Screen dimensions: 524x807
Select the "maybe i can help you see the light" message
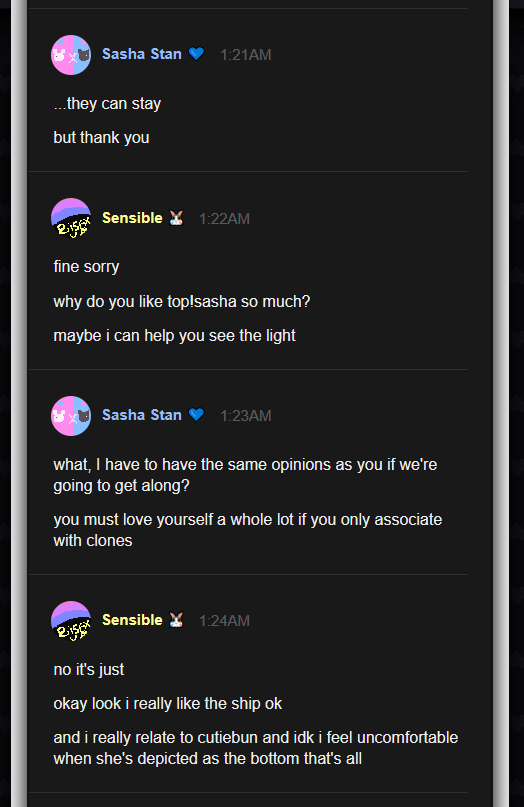[174, 336]
